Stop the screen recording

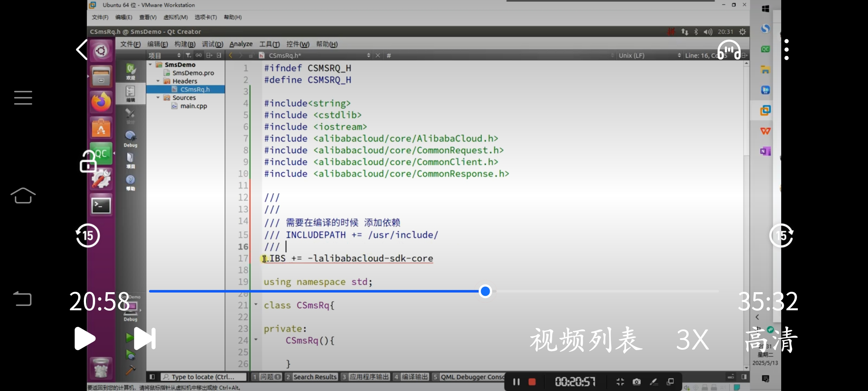532,382
